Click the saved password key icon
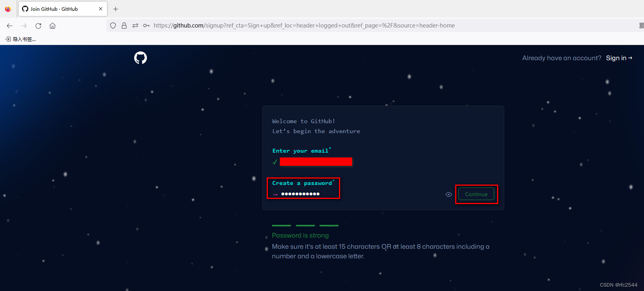The width and height of the screenshot is (644, 291). pyautogui.click(x=147, y=26)
